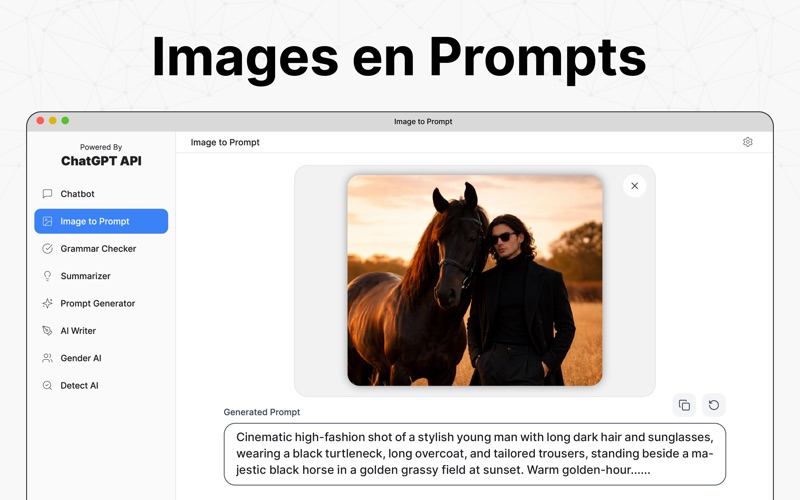Close the window with red button
The height and width of the screenshot is (500, 800).
(x=40, y=120)
